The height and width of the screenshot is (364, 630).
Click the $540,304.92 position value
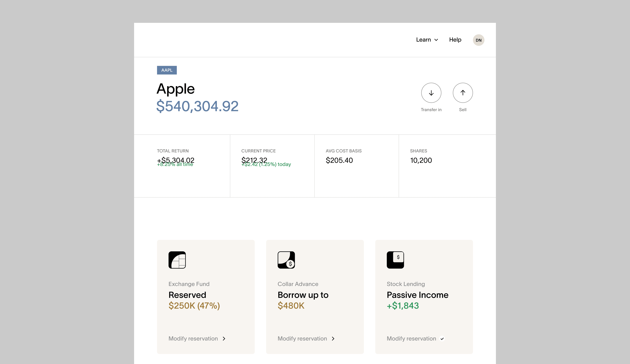pos(197,106)
